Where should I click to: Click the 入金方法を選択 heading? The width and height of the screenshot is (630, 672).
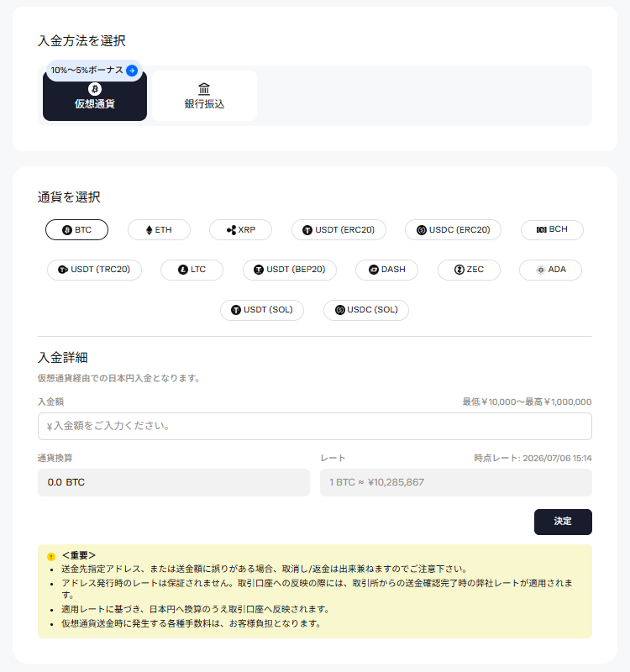(81, 40)
